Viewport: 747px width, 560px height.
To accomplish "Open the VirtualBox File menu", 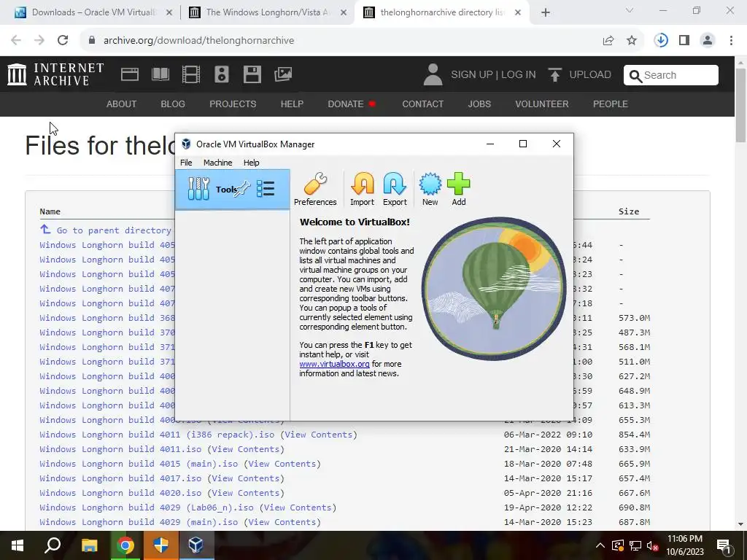I will [x=186, y=163].
